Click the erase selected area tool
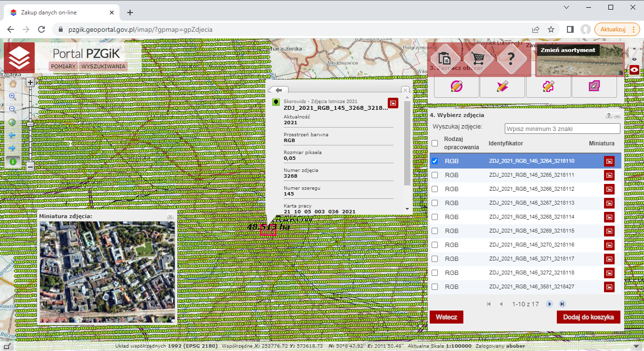The width and height of the screenshot is (644, 351). (594, 87)
